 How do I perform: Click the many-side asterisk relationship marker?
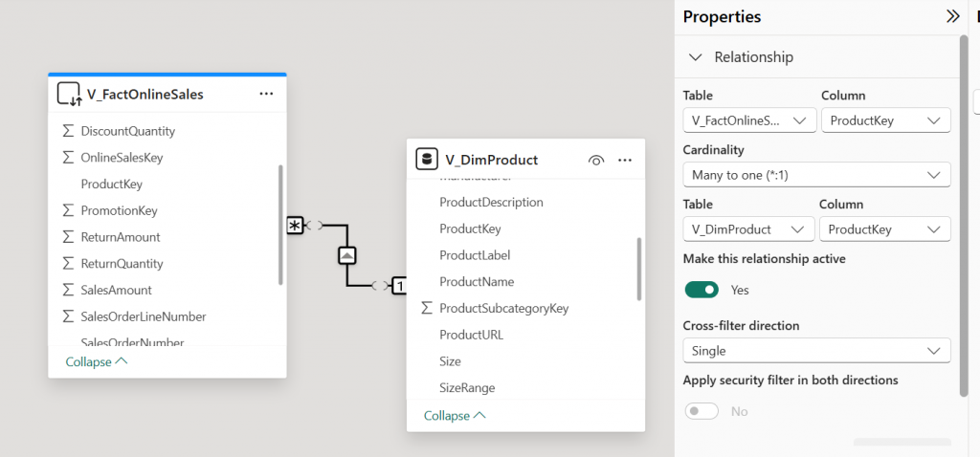pyautogui.click(x=295, y=226)
